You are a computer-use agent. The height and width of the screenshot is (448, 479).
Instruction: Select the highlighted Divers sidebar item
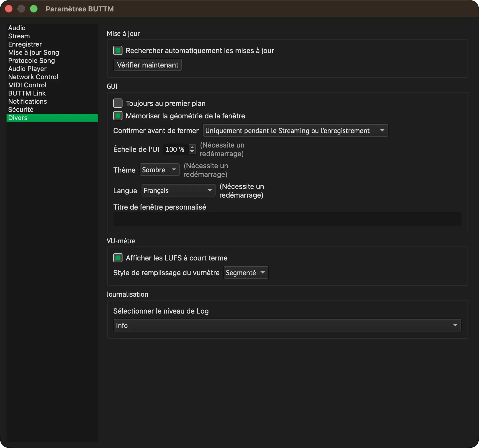coord(52,118)
